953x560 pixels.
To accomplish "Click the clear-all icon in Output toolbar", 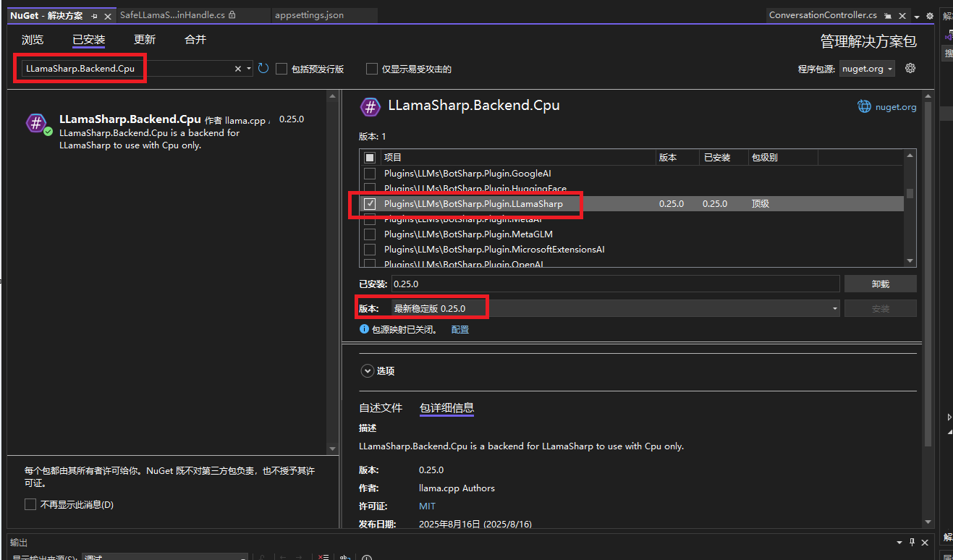I will coord(325,557).
